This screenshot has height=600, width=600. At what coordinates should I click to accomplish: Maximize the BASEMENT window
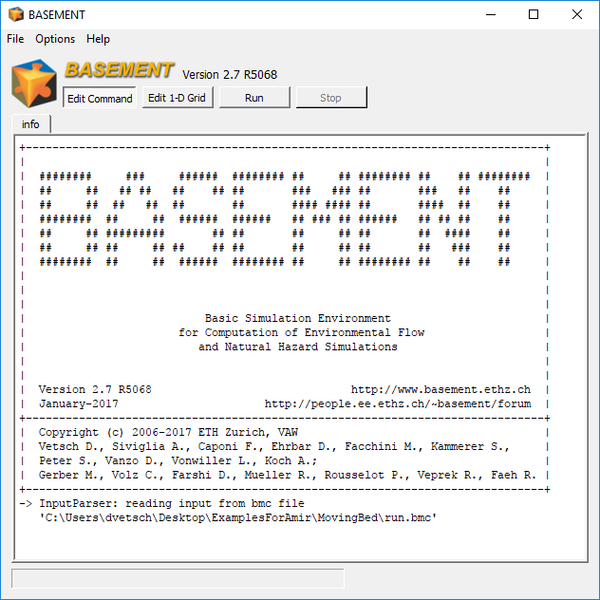point(534,15)
